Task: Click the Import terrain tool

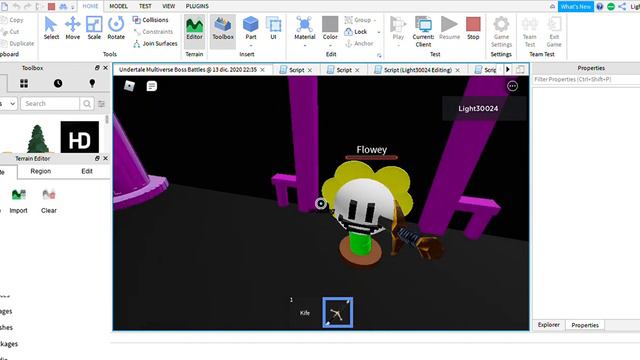Action: 18,201
